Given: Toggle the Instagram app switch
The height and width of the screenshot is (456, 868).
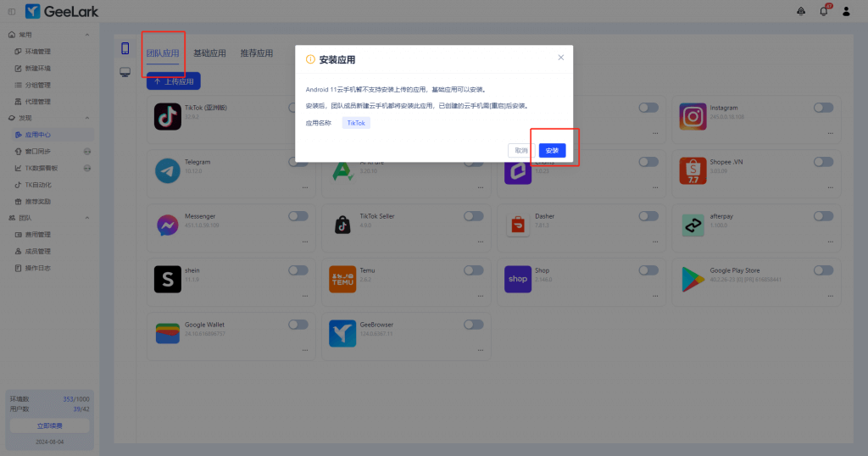Looking at the screenshot, I should pyautogui.click(x=823, y=108).
